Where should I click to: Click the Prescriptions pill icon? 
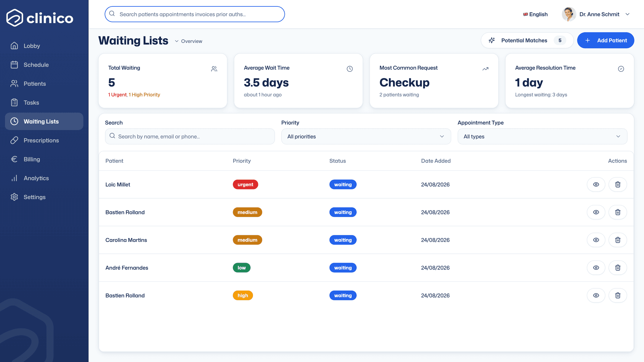14,140
